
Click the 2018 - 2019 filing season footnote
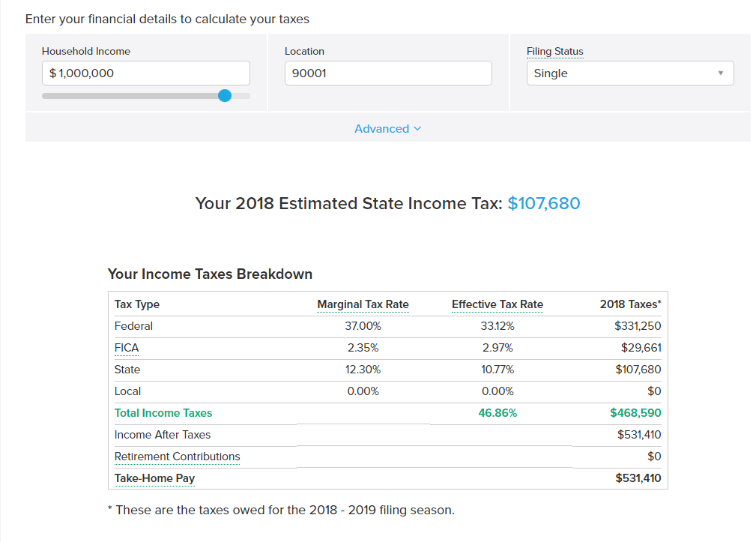coord(281,511)
